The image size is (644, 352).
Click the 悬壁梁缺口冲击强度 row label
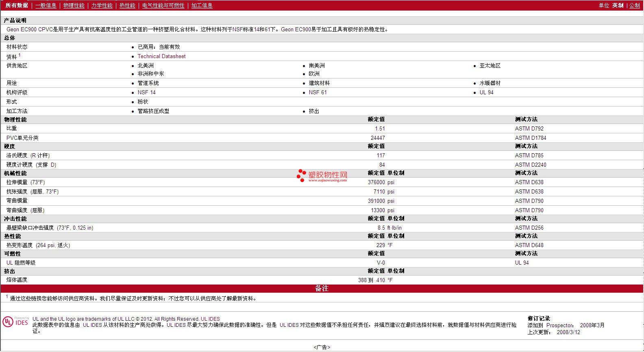[x=50, y=228]
